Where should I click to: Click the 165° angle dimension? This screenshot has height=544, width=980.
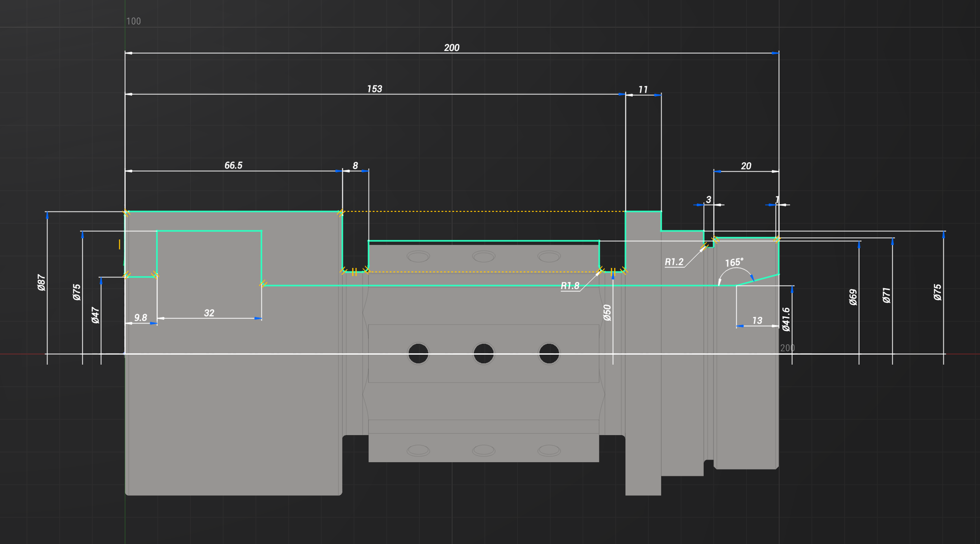[x=734, y=263]
